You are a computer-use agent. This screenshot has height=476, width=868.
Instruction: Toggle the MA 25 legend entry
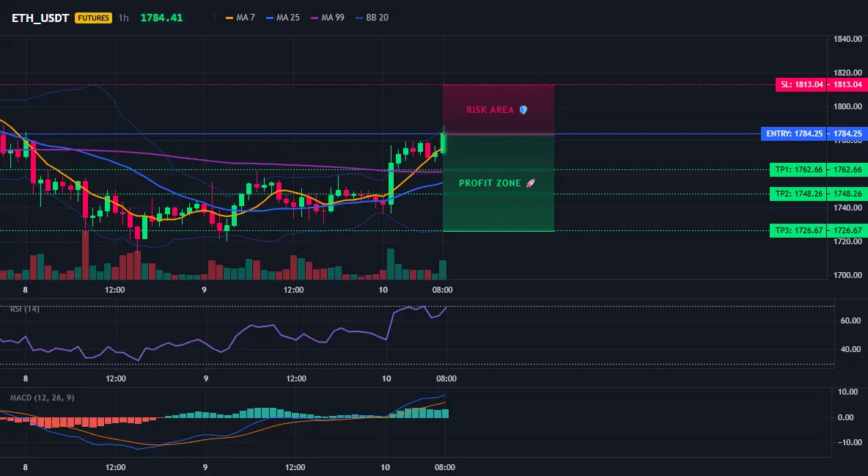tap(283, 18)
